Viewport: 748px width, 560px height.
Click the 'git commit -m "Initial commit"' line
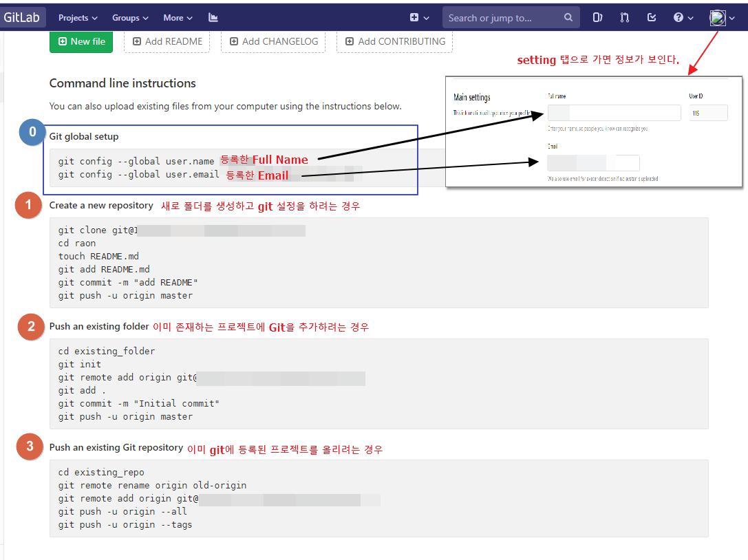pos(139,404)
